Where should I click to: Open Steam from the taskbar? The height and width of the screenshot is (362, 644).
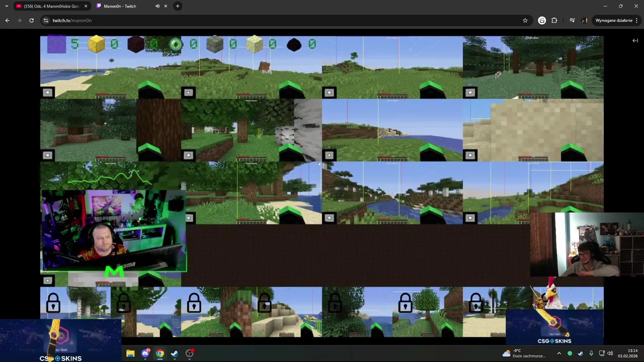click(175, 353)
